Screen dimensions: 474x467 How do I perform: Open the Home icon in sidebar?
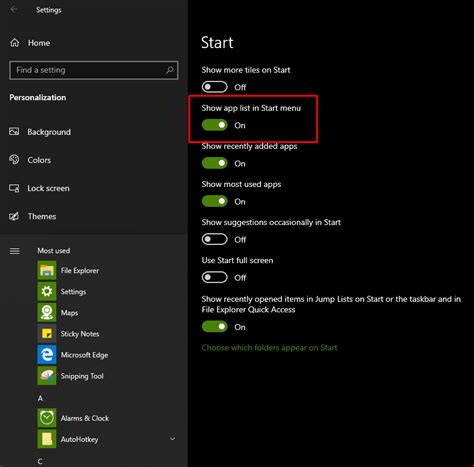pyautogui.click(x=15, y=43)
